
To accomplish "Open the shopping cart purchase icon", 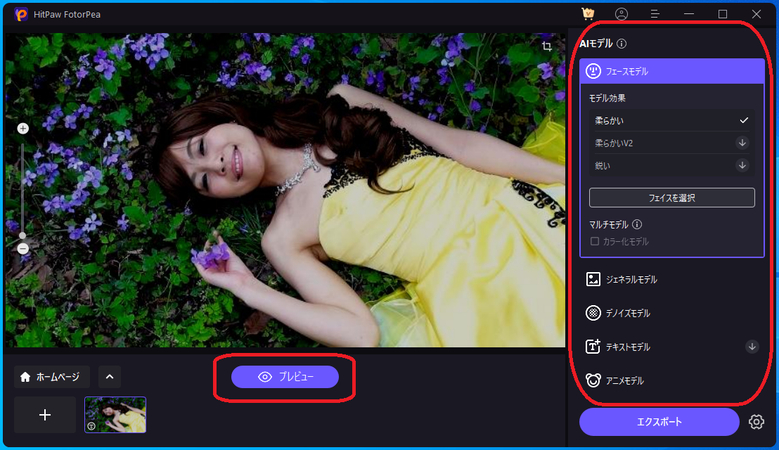I will 589,14.
